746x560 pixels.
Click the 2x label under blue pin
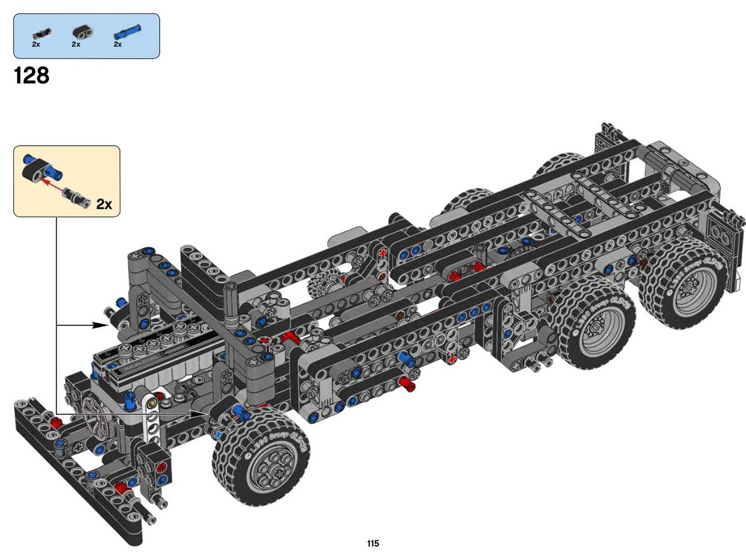[118, 44]
